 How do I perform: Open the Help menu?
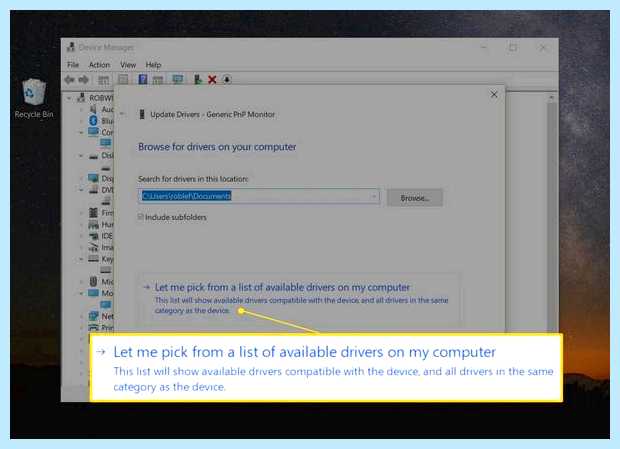pos(153,65)
